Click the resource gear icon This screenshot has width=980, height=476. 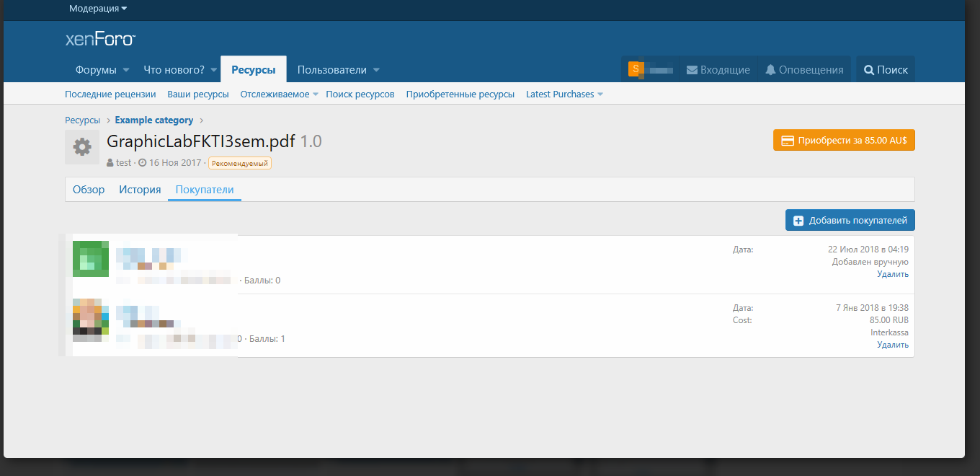click(82, 147)
